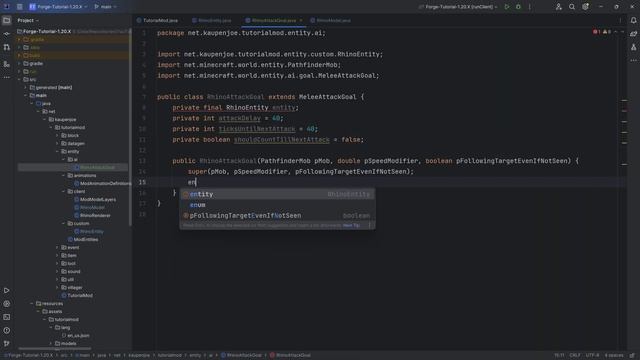Open more run actions menu
640x360 pixels.
point(530,7)
